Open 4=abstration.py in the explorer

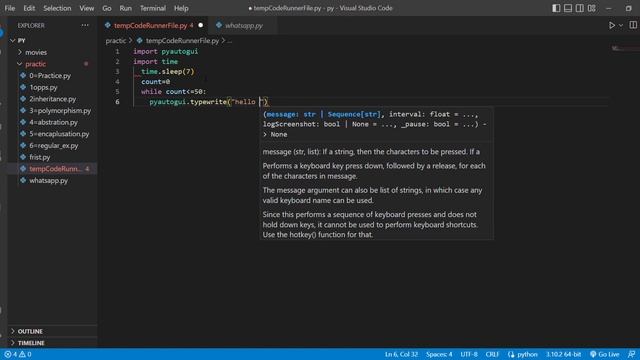(53, 122)
